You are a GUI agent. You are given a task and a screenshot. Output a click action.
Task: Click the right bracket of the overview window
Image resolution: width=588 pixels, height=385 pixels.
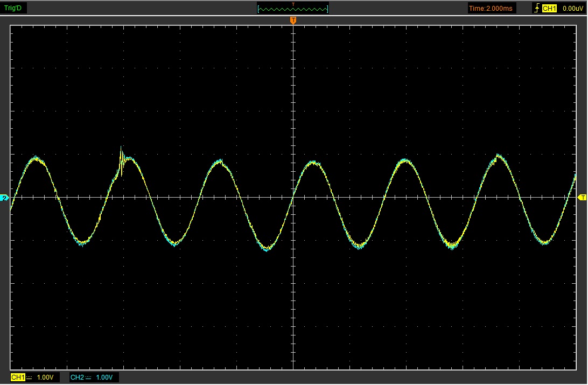327,9
